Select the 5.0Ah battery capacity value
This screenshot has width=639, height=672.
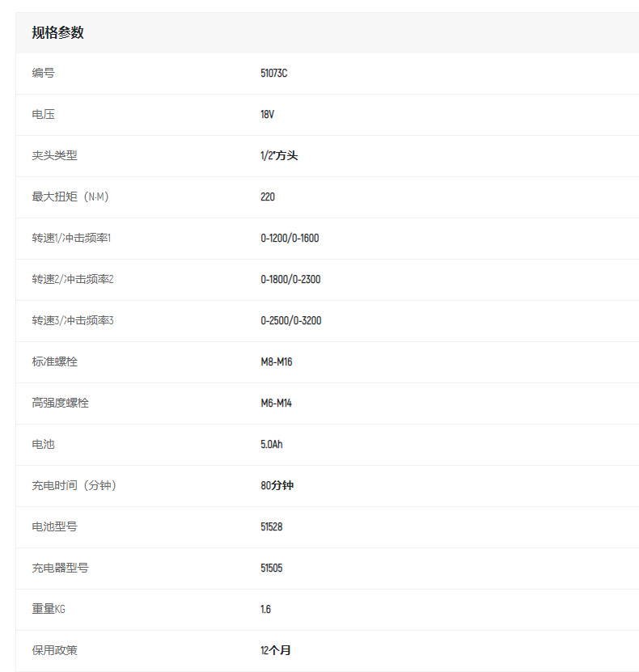[272, 445]
